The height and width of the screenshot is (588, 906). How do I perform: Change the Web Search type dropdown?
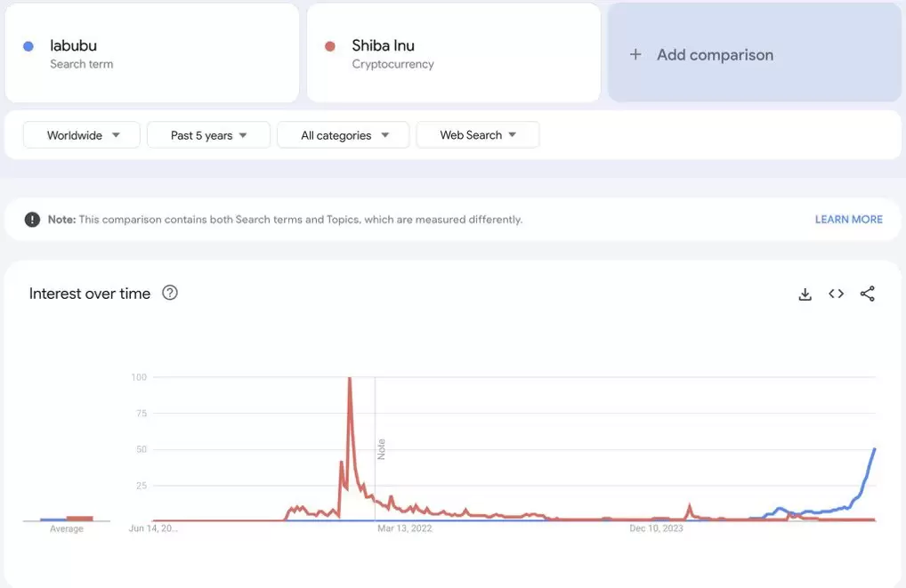478,135
